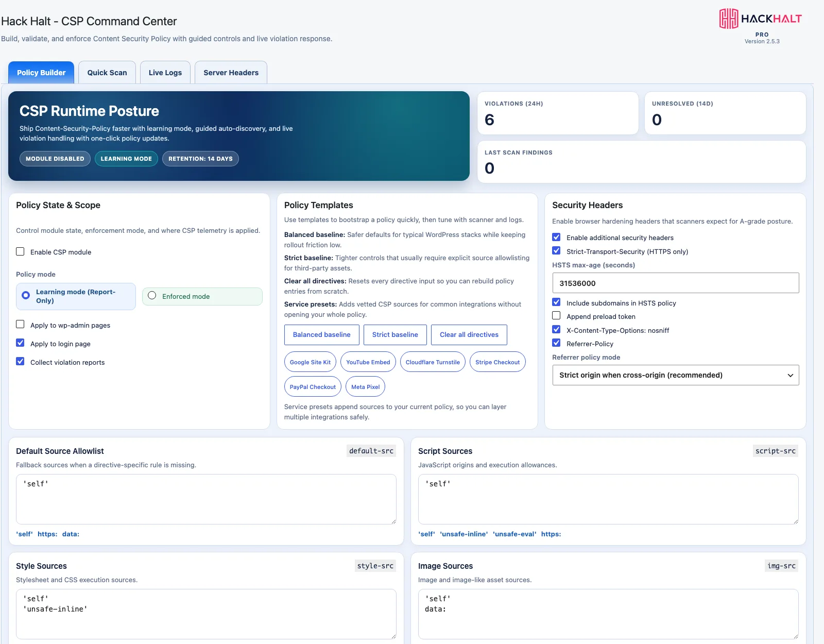Viewport: 824px width, 644px height.
Task: Add the PayPal Checkout preset
Action: point(313,387)
